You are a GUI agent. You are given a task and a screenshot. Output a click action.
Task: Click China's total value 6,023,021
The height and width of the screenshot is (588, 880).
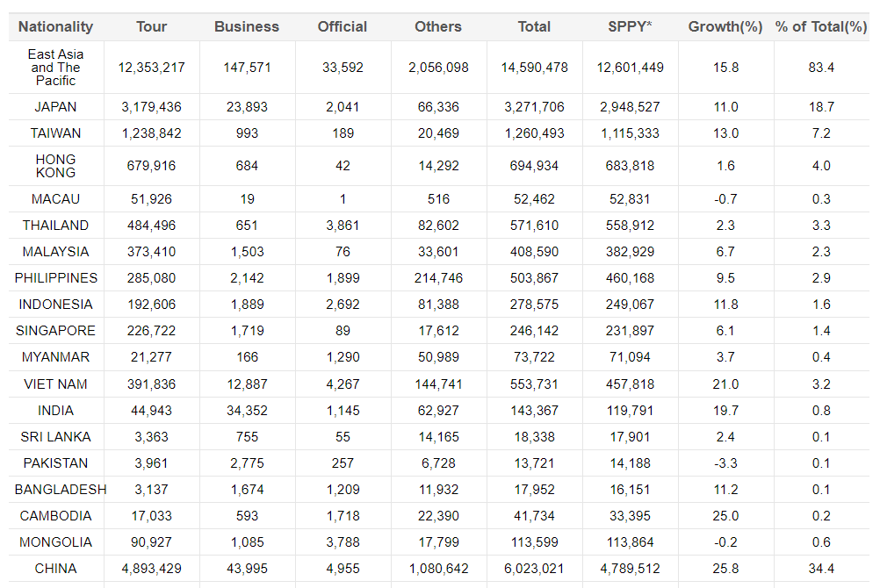coord(534,569)
